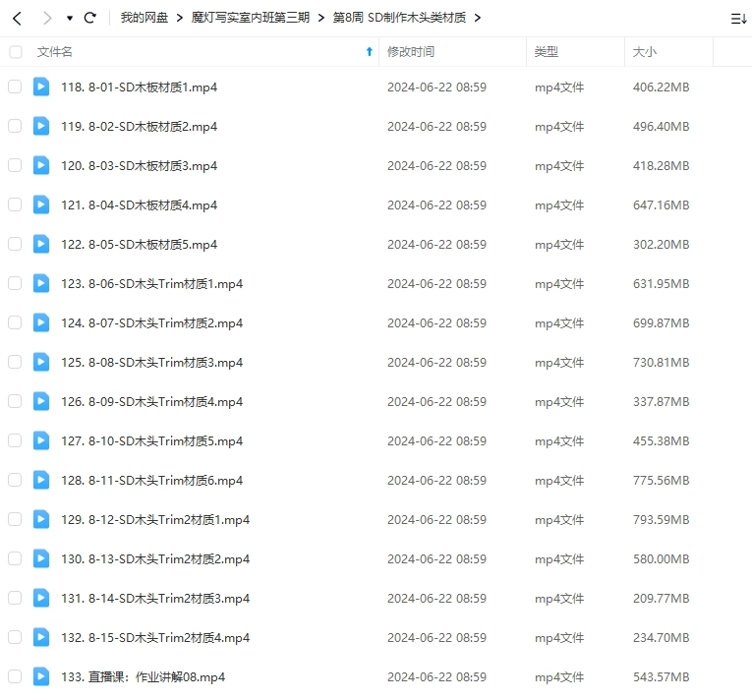Screen dimensions: 752x700
Task: Sort by 文件名 column header
Action: [55, 52]
